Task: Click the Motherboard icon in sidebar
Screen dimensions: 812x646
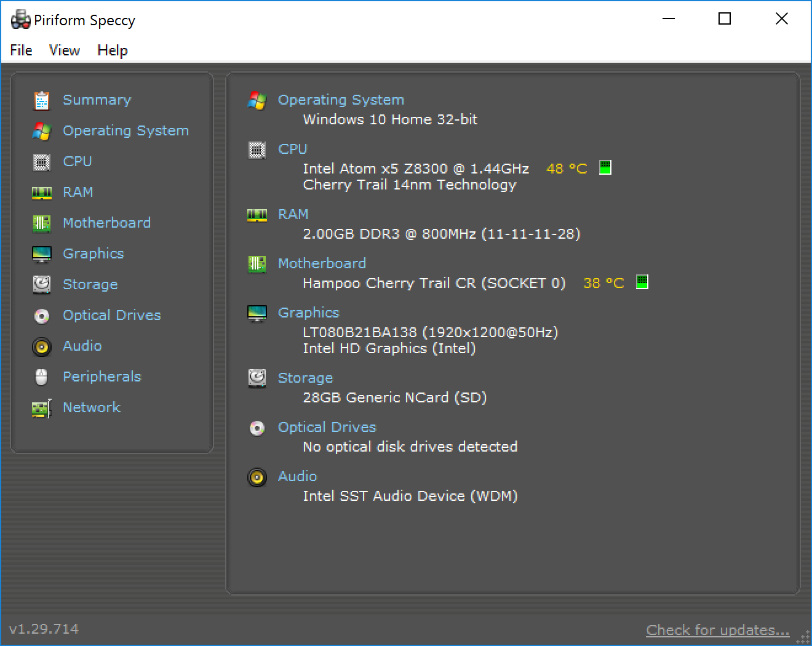Action: pyautogui.click(x=41, y=223)
